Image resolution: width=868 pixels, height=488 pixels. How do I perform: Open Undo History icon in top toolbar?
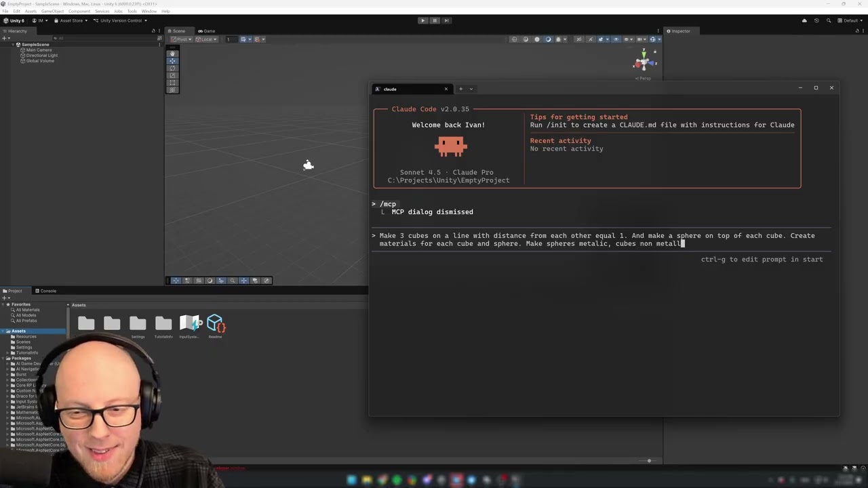[816, 20]
